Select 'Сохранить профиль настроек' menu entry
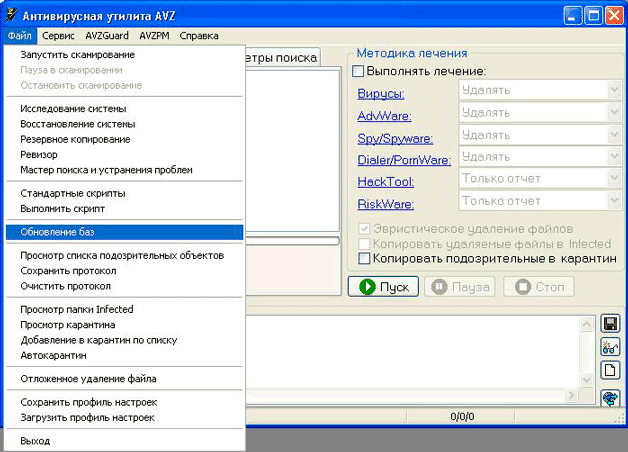Image resolution: width=628 pixels, height=452 pixels. (x=125, y=402)
